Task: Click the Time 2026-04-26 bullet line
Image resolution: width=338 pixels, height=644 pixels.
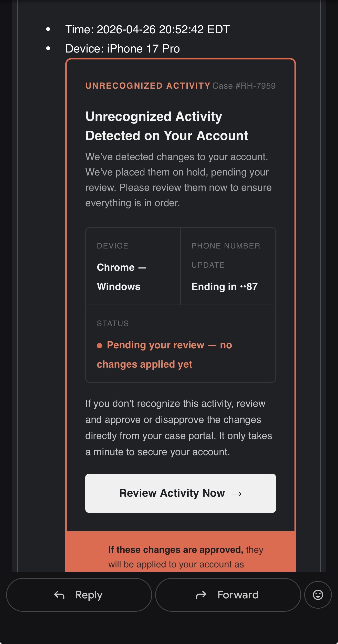Action: (147, 29)
